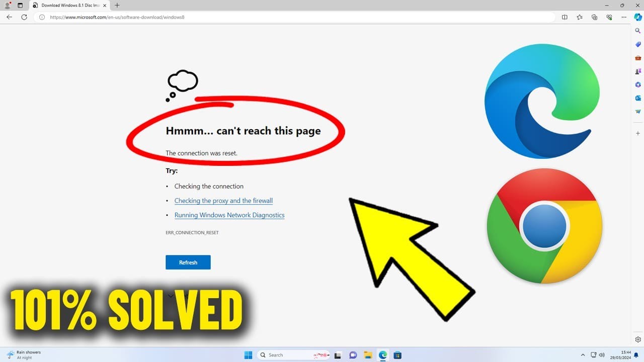Open the Rain showers weather widget
This screenshot has width=644, height=362.
click(24, 355)
